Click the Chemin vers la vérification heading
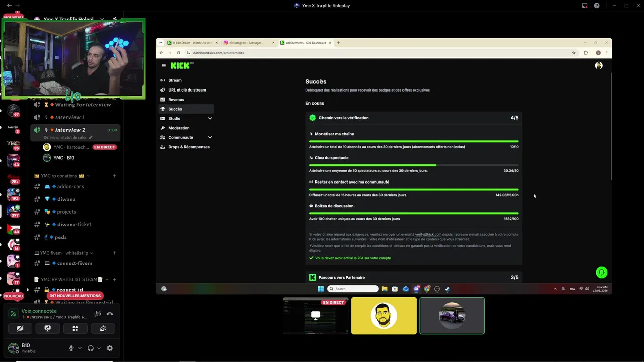This screenshot has height=362, width=644. click(x=344, y=118)
